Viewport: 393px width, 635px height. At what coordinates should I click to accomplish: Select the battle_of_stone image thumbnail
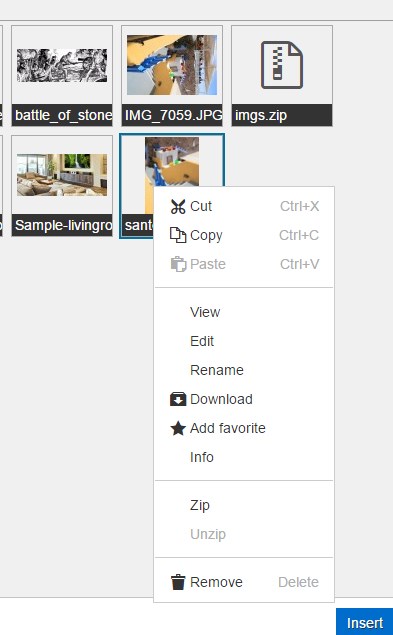pos(62,66)
